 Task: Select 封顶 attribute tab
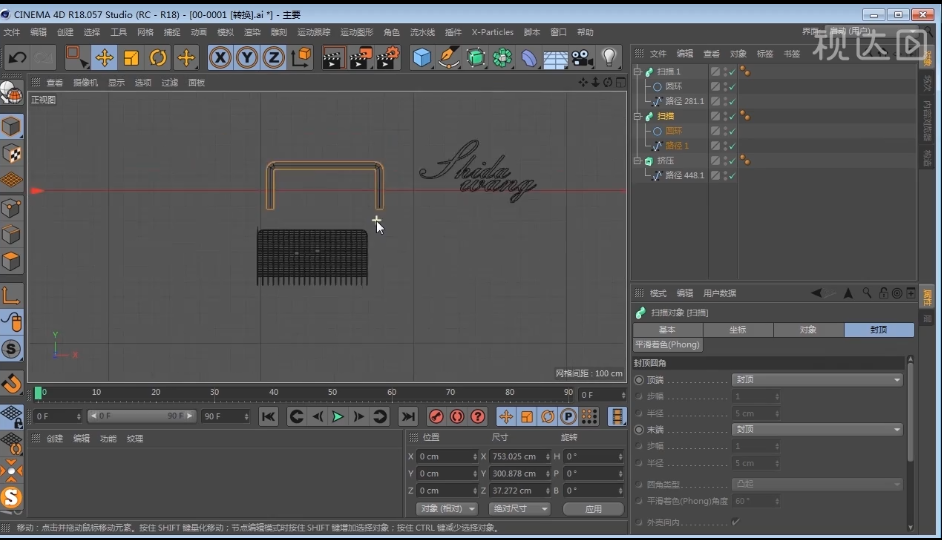(879, 329)
